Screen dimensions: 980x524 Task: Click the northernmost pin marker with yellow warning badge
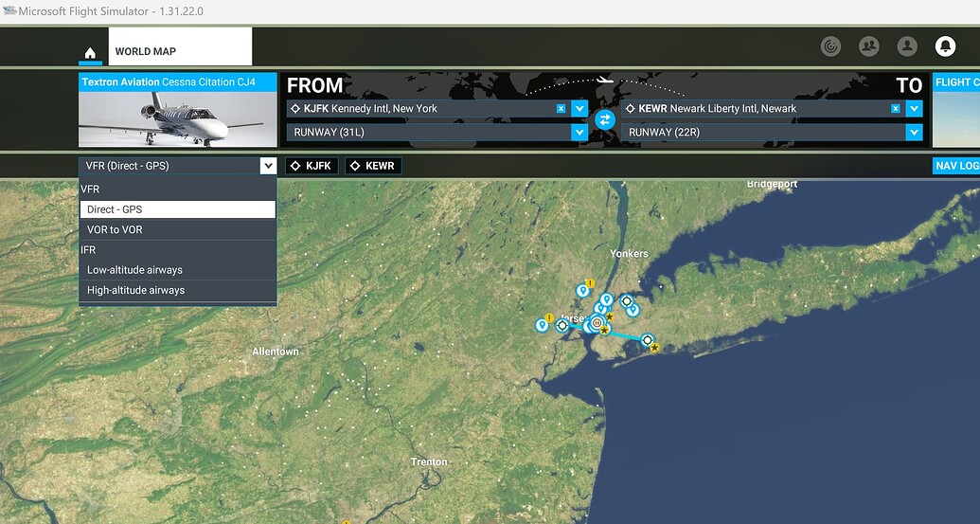point(582,290)
